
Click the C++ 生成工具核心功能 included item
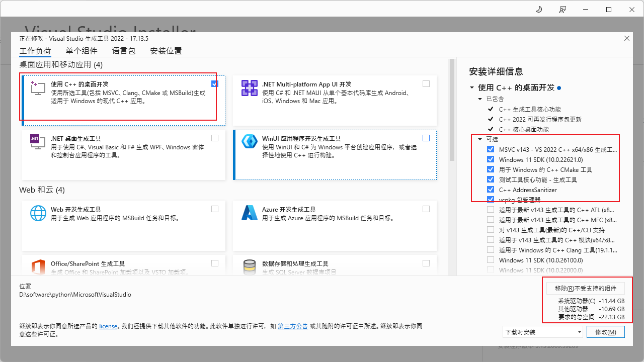(x=530, y=109)
